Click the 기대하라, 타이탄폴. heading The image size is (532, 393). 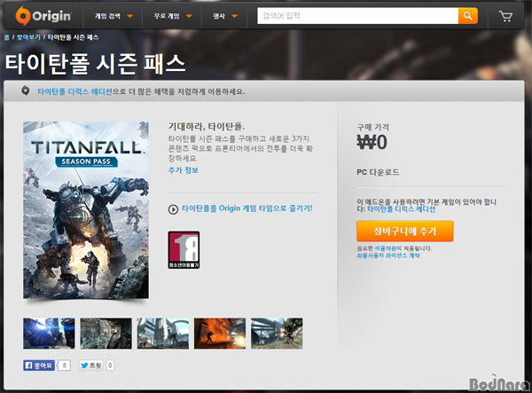(207, 127)
